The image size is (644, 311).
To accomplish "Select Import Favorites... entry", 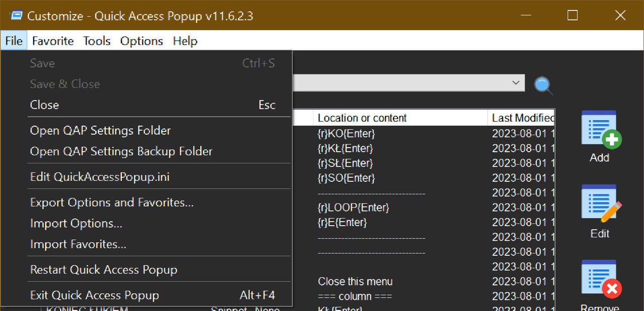I will 146,244.
